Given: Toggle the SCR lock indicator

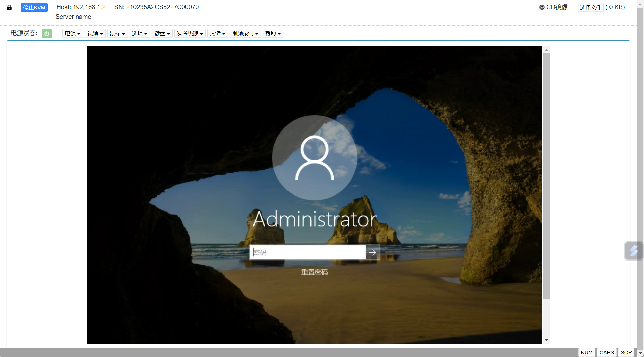Looking at the screenshot, I should coord(626,352).
